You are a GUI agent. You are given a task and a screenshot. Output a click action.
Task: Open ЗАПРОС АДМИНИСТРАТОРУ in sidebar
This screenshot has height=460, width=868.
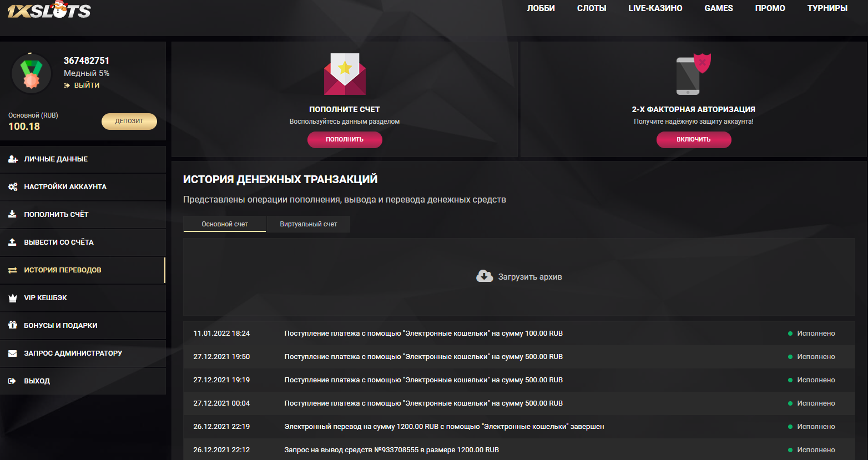[83, 353]
